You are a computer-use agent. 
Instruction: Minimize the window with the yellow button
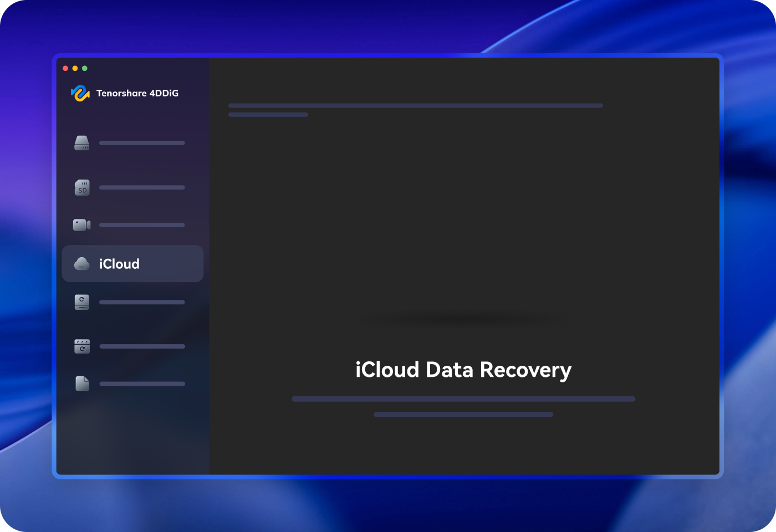[75, 69]
